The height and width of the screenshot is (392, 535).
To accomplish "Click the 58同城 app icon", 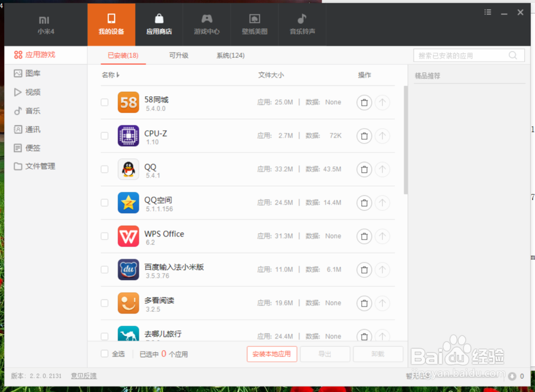I will coord(128,102).
